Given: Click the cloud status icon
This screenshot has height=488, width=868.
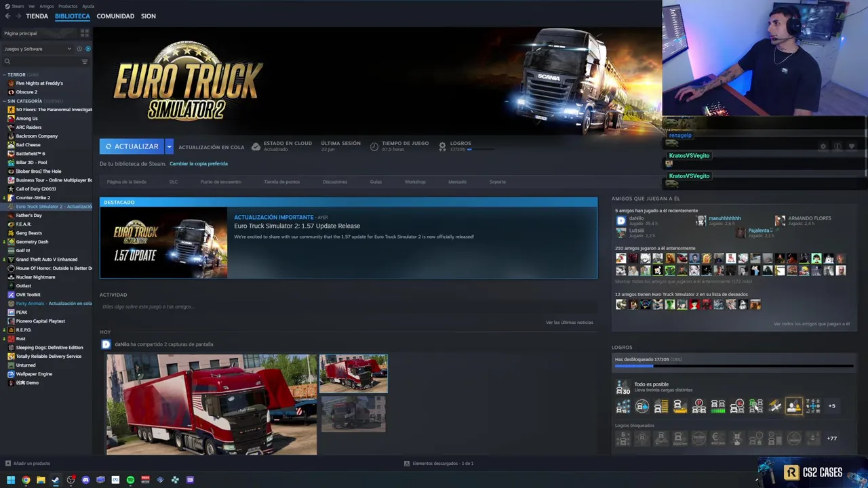Looking at the screenshot, I should click(256, 146).
